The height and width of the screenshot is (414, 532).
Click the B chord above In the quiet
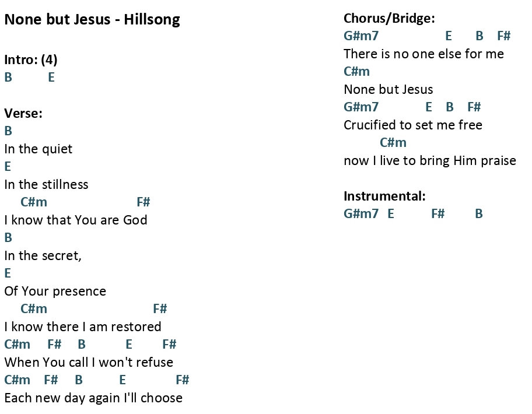click(8, 131)
